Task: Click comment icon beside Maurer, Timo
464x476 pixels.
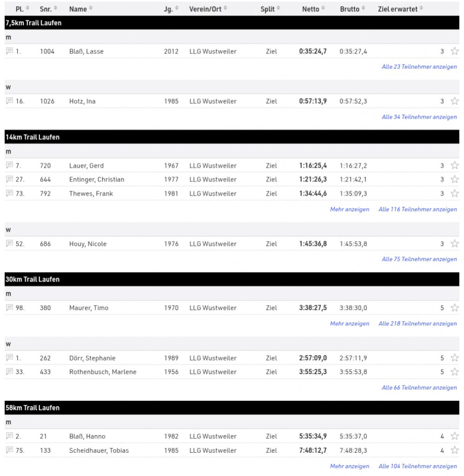Action: 9,308
